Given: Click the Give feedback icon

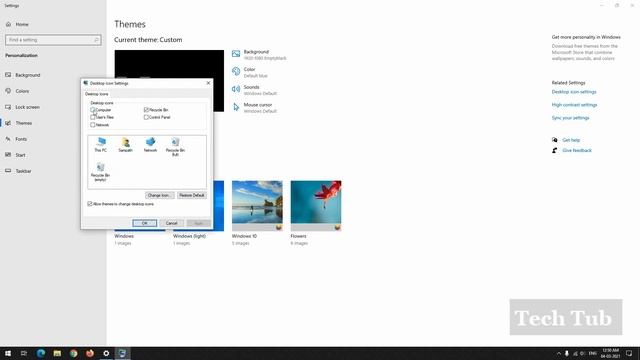Looking at the screenshot, I should [x=555, y=151].
